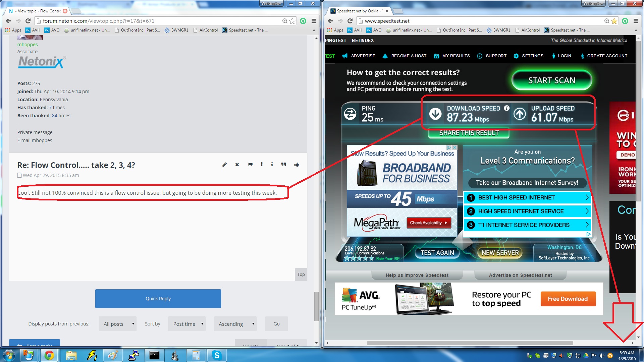The height and width of the screenshot is (362, 644).
Task: Reload the Speedtest page in right window
Action: [350, 21]
